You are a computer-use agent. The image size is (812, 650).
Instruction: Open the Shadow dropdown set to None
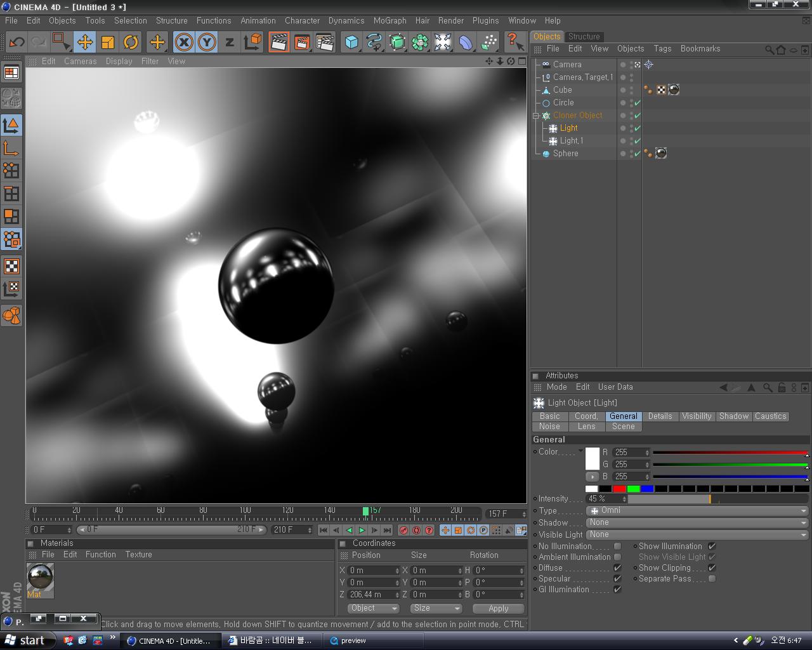pos(697,522)
